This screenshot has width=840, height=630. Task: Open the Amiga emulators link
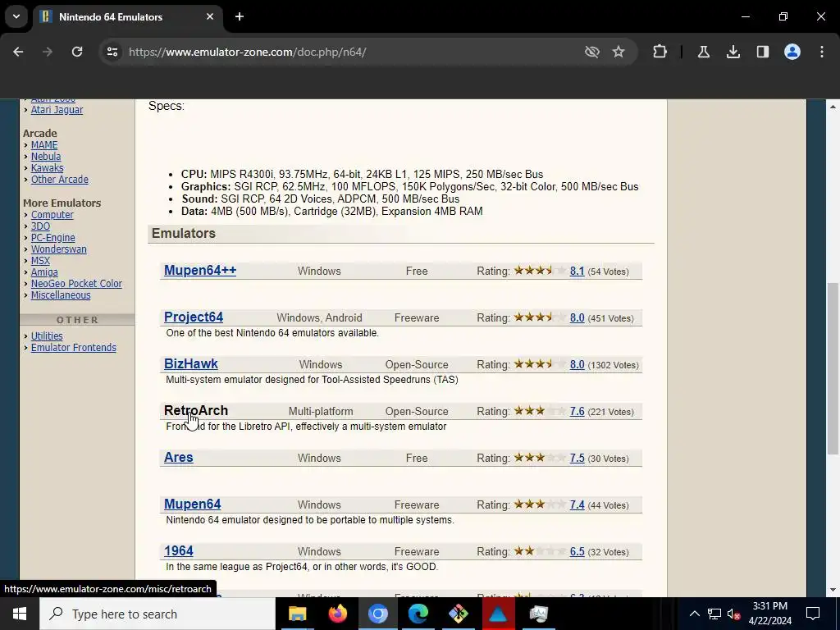44,272
